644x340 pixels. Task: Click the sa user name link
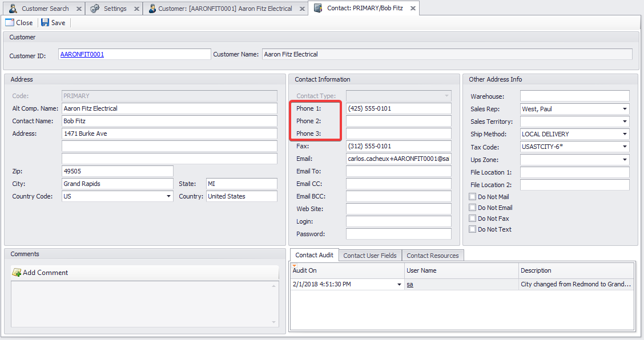click(x=409, y=284)
